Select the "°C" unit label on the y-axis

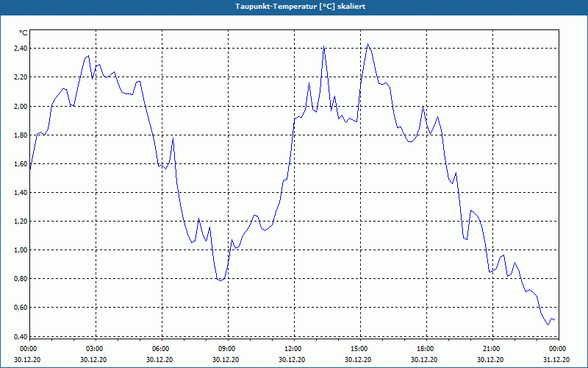[x=23, y=33]
